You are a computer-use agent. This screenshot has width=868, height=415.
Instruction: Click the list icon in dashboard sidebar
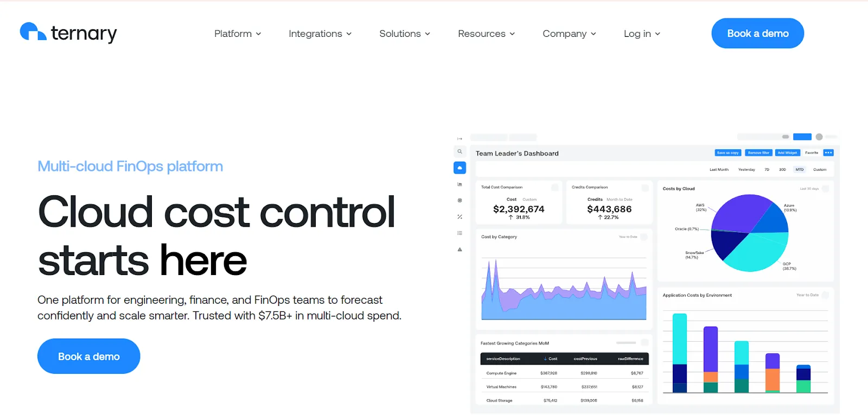(459, 233)
